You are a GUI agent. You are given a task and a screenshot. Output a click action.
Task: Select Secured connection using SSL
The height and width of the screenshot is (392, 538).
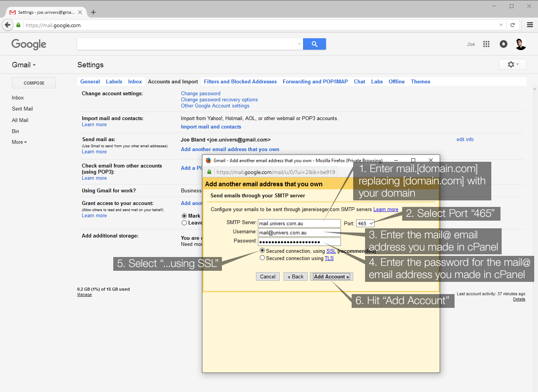(262, 250)
